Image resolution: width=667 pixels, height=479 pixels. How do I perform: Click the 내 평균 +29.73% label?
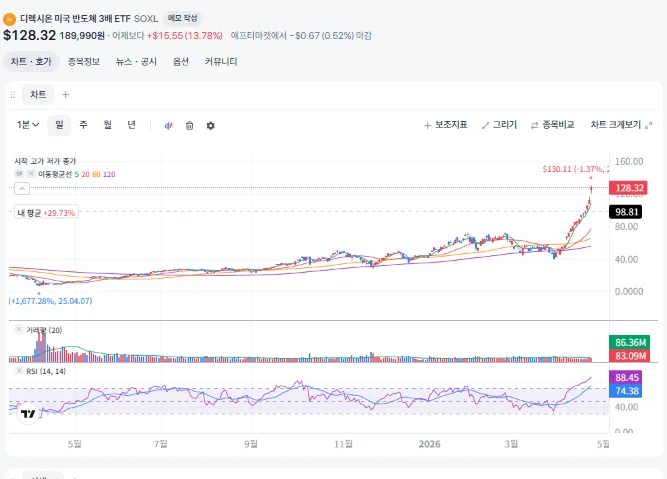pos(46,213)
